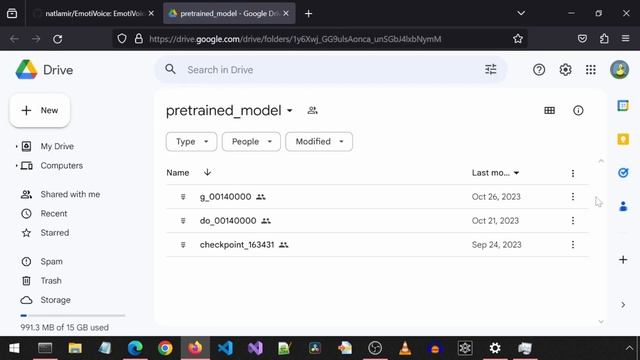Show folder details info icon
The image size is (640, 360).
point(578,110)
